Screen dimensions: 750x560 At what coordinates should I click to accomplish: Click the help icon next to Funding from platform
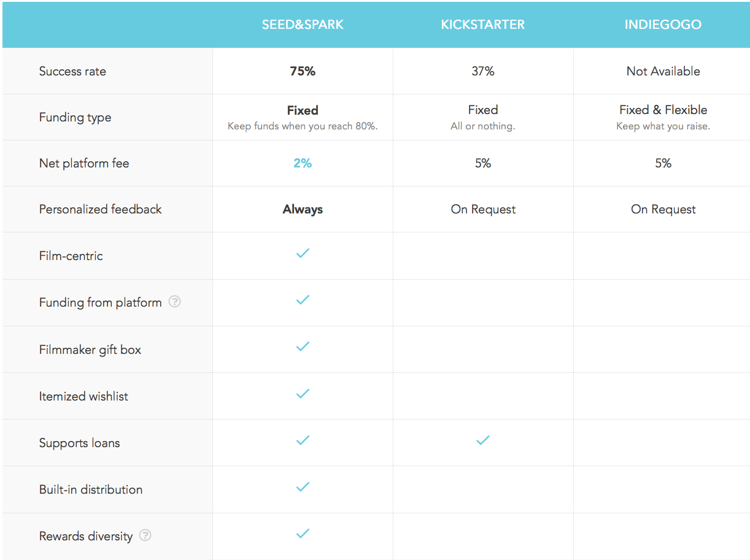tap(175, 302)
